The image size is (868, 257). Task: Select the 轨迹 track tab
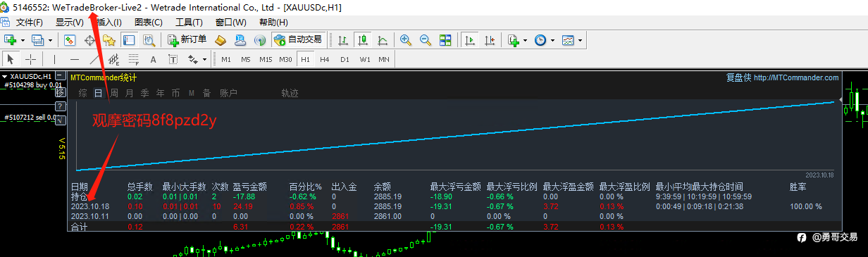pos(290,93)
